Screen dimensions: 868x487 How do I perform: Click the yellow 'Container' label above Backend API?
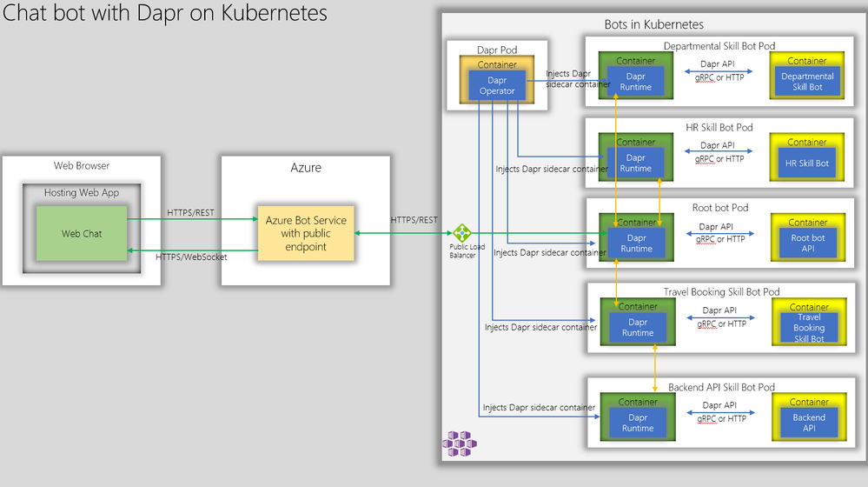click(x=809, y=403)
